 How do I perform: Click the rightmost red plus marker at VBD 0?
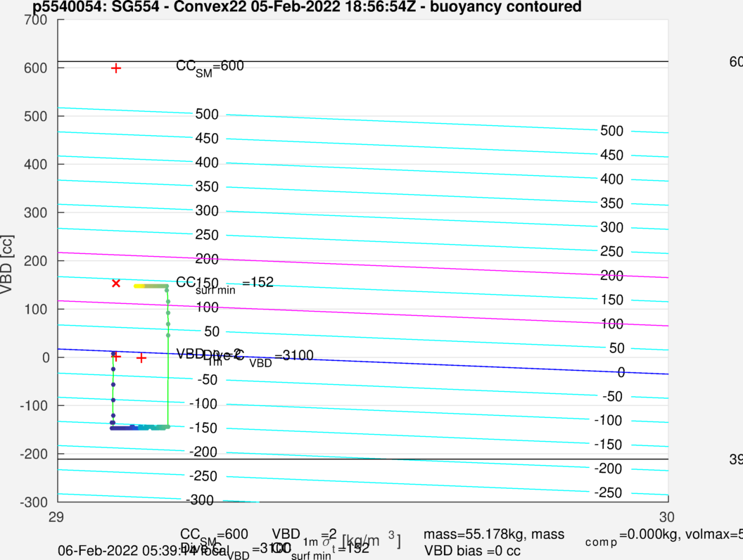(141, 358)
